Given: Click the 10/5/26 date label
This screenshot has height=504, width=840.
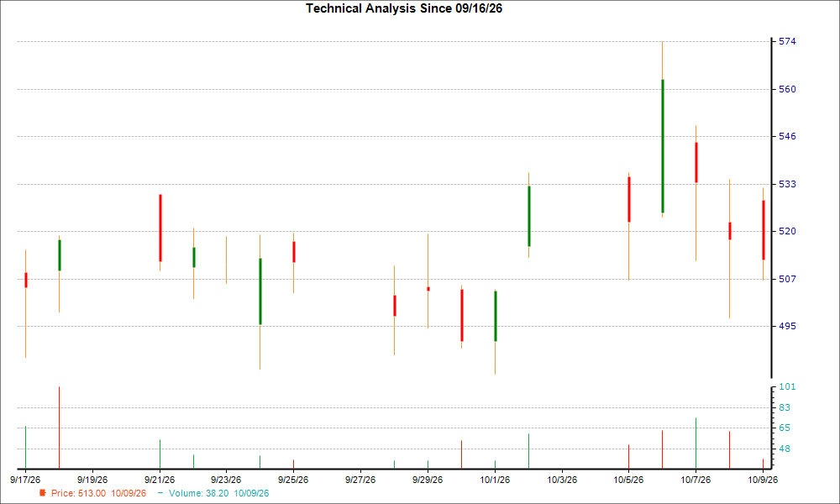Looking at the screenshot, I should [628, 480].
